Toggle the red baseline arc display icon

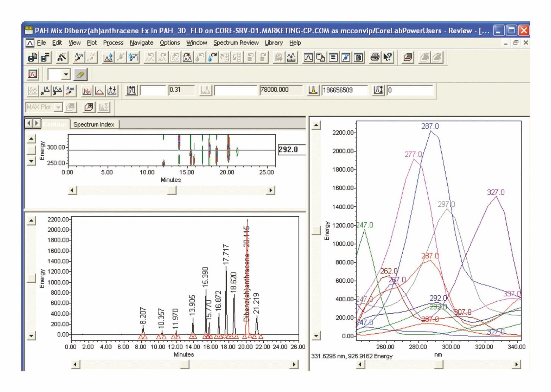99,91
